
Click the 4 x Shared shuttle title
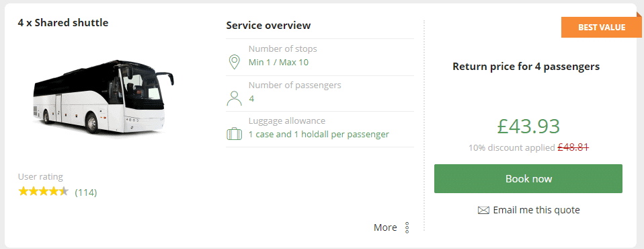[63, 23]
